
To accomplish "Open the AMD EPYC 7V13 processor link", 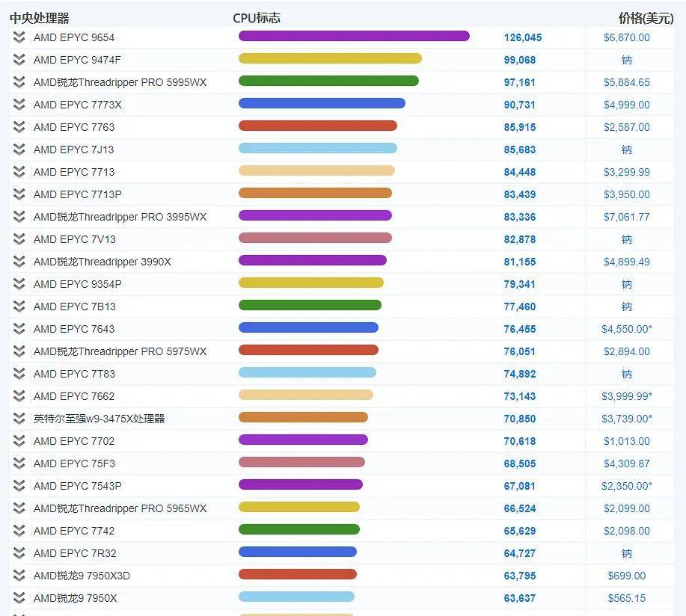I will tap(75, 239).
